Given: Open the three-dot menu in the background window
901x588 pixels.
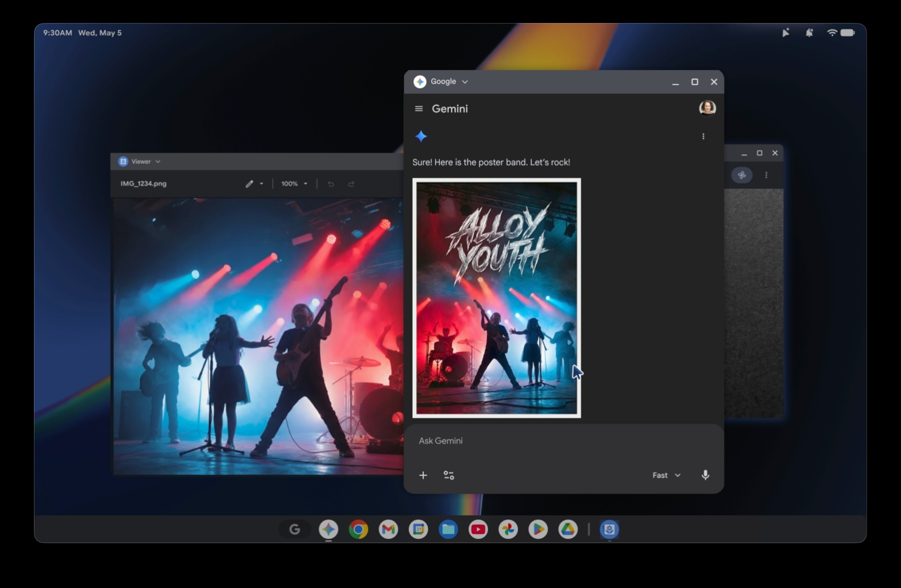Looking at the screenshot, I should point(766,175).
